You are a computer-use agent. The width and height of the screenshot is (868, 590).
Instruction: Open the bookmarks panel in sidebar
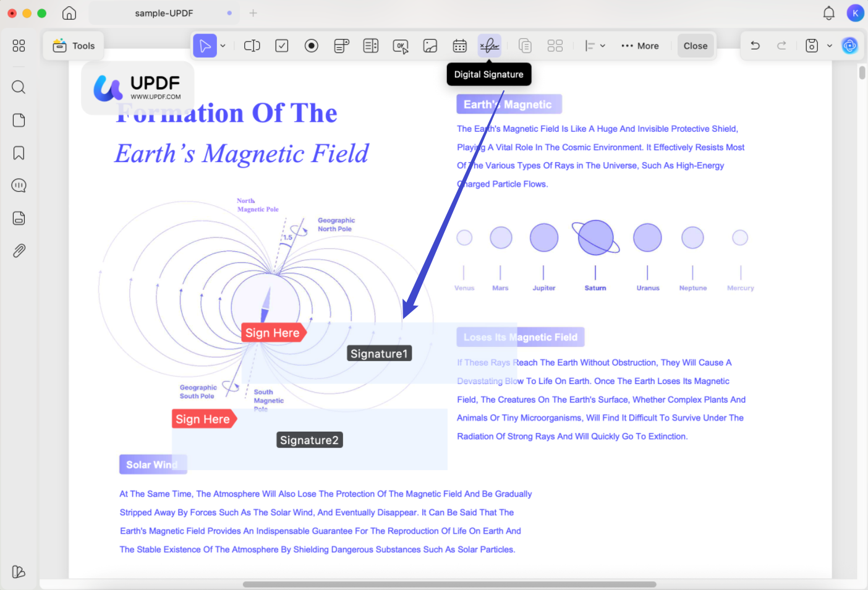tap(19, 153)
